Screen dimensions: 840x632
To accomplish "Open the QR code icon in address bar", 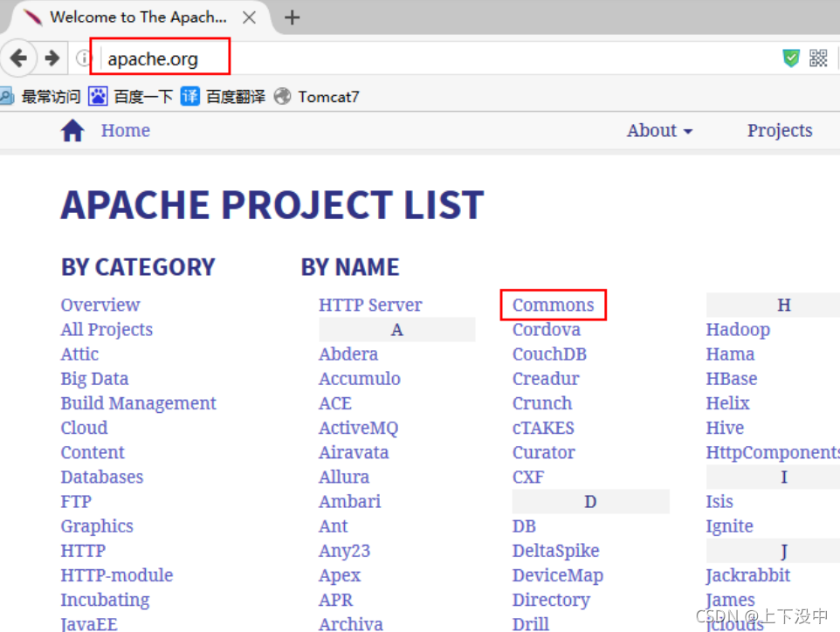I will [x=818, y=58].
